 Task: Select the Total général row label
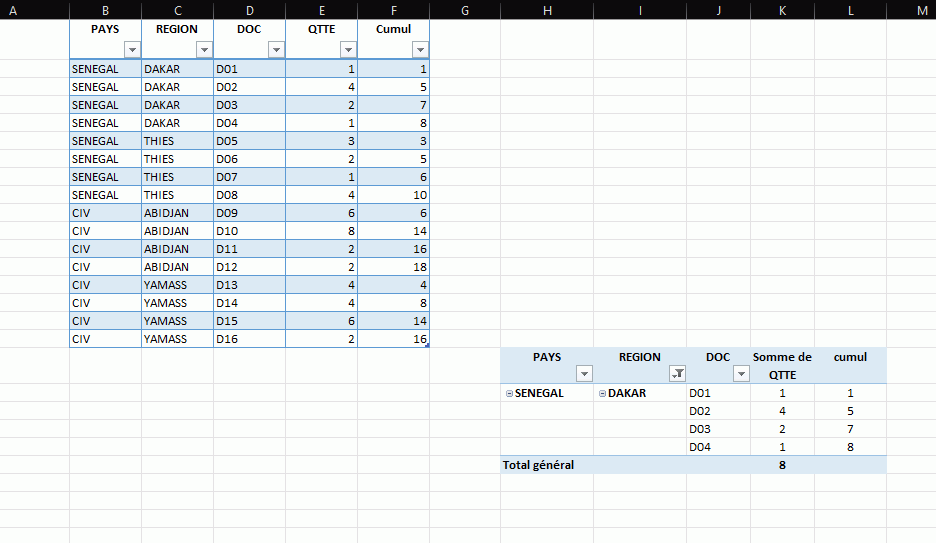tap(538, 465)
